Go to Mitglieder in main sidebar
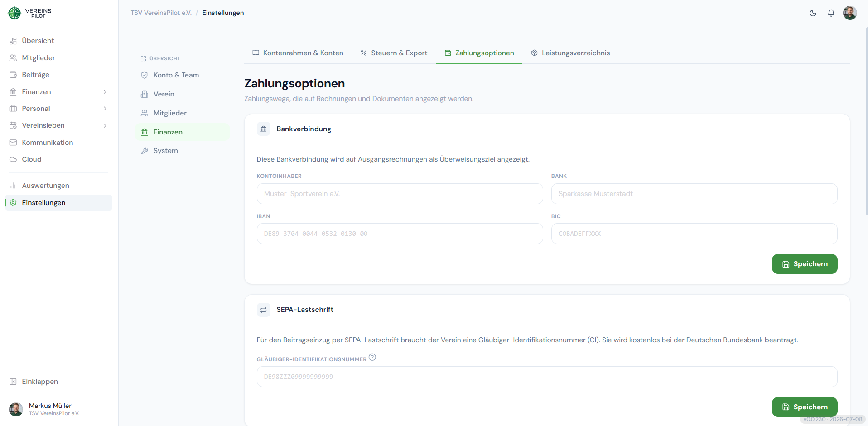The width and height of the screenshot is (868, 426). click(x=59, y=58)
